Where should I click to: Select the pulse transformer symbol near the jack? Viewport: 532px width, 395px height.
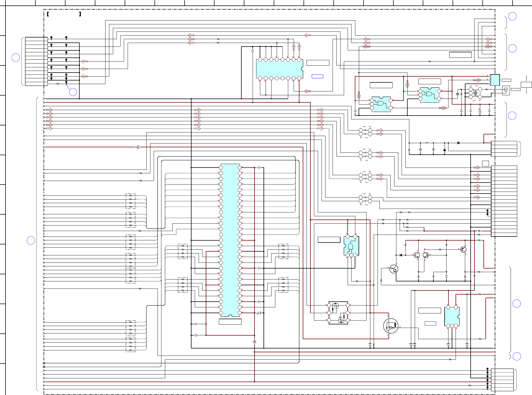476,93
